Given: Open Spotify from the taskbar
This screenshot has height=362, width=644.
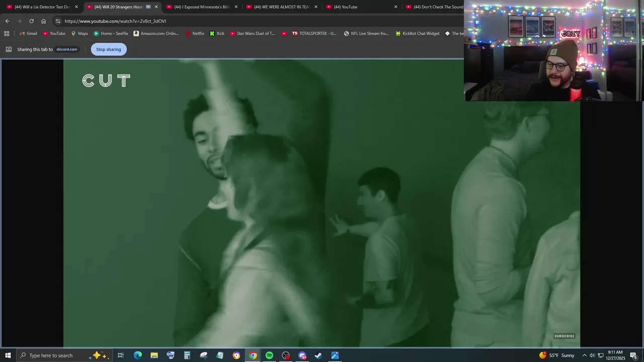Looking at the screenshot, I should tap(269, 355).
